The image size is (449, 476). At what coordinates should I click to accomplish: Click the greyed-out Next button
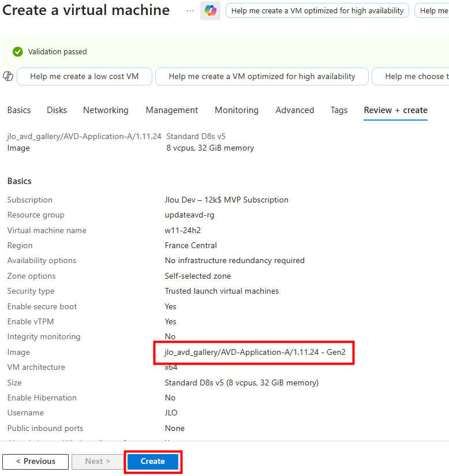click(98, 462)
